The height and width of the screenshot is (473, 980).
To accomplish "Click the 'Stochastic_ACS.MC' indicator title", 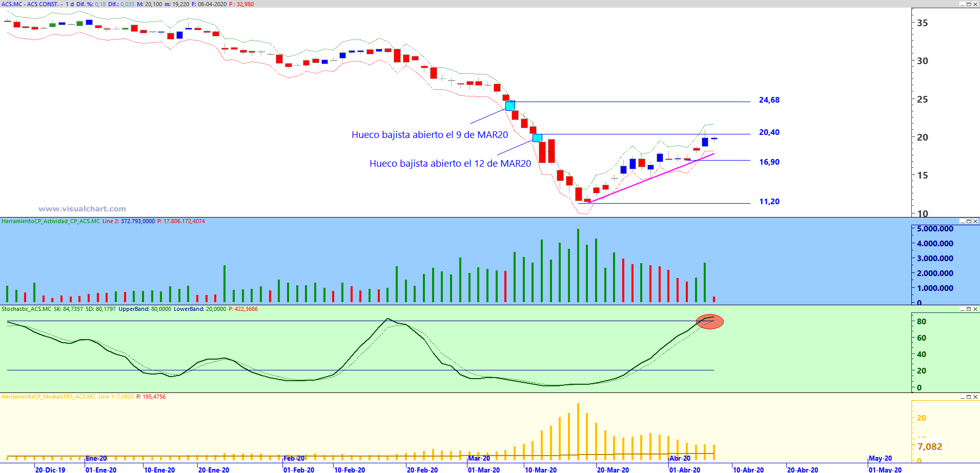I will pyautogui.click(x=26, y=309).
